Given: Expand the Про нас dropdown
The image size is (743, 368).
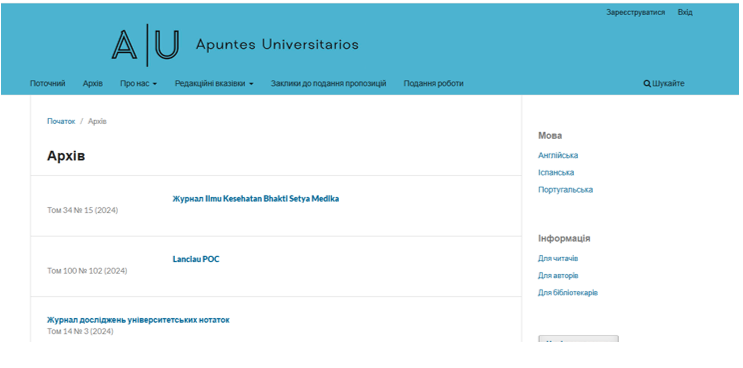Looking at the screenshot, I should (138, 84).
